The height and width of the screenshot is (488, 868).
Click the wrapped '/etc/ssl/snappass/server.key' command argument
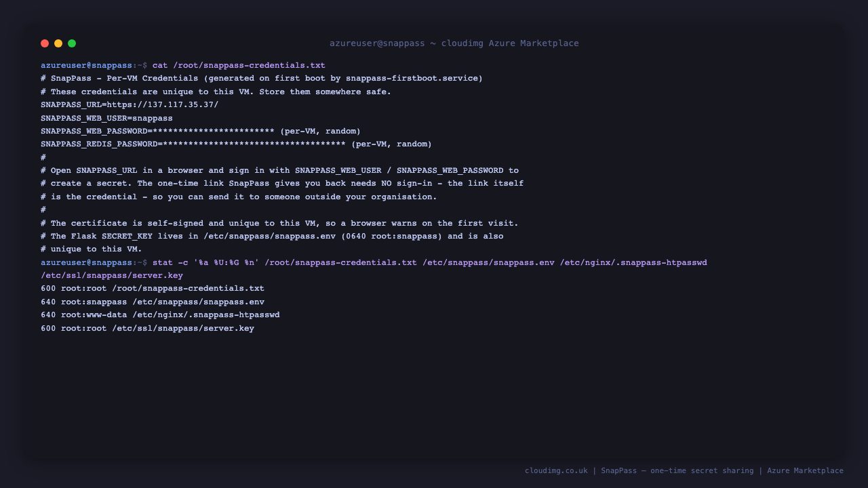[112, 276]
